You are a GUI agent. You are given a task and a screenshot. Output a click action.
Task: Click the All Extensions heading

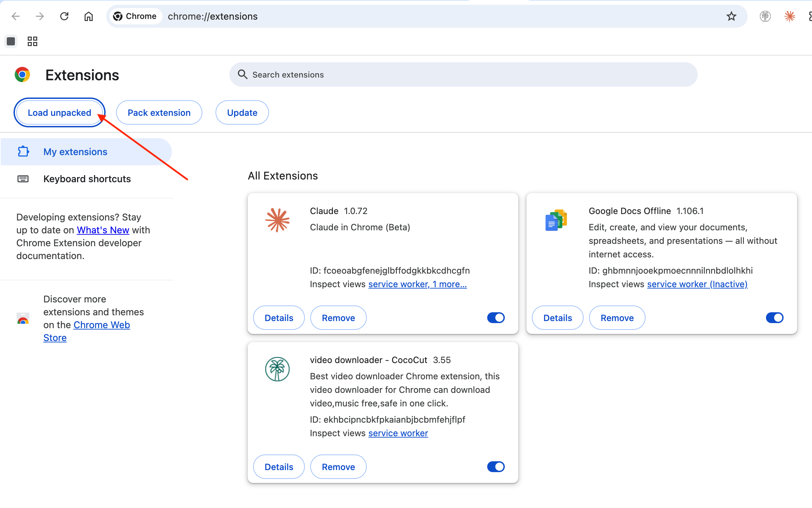[283, 176]
